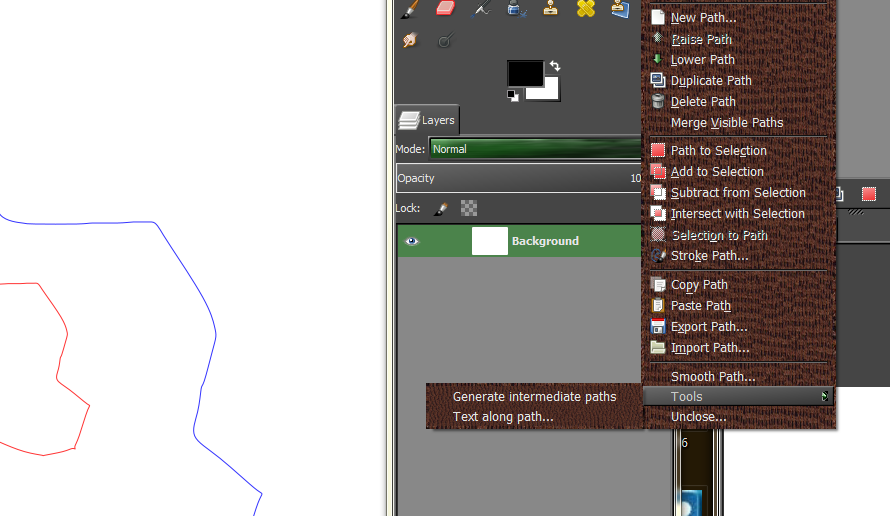Open the foreground black color swatch
The image size is (890, 516).
click(525, 73)
